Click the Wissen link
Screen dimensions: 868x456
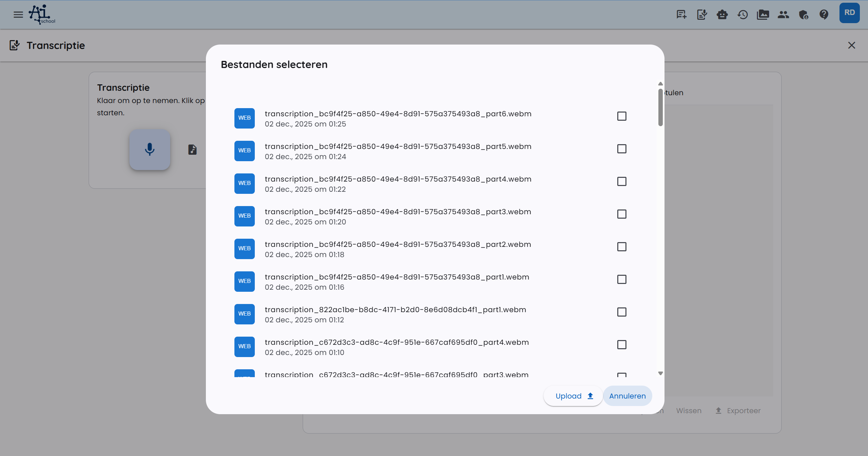(x=689, y=410)
